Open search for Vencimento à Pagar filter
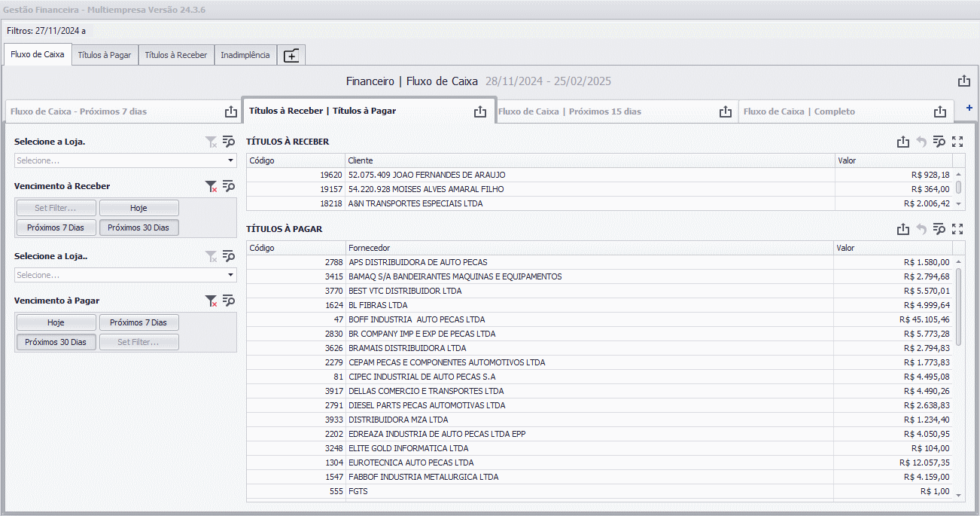Image resolution: width=980 pixels, height=516 pixels. point(229,301)
